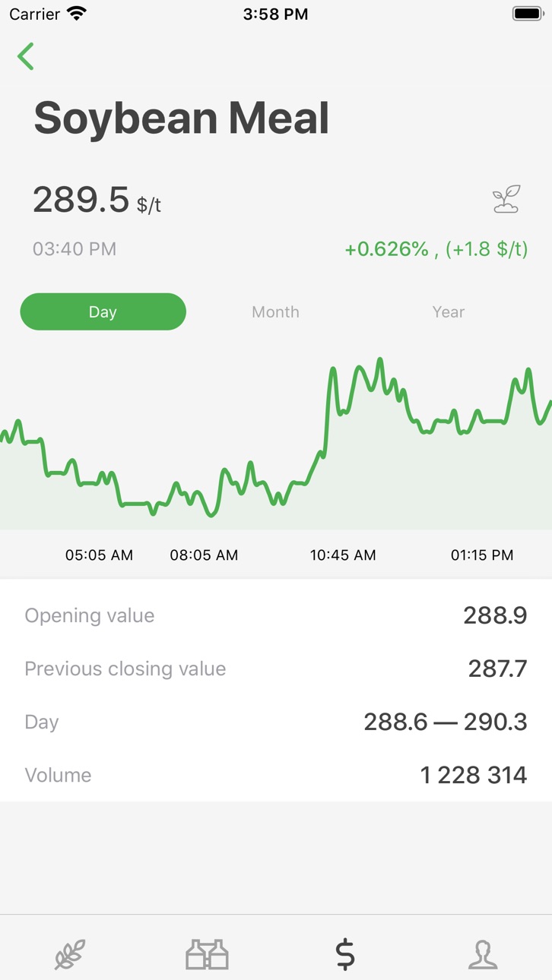Viewport: 552px width, 980px height.
Task: Switch chart range to Year
Action: [449, 311]
